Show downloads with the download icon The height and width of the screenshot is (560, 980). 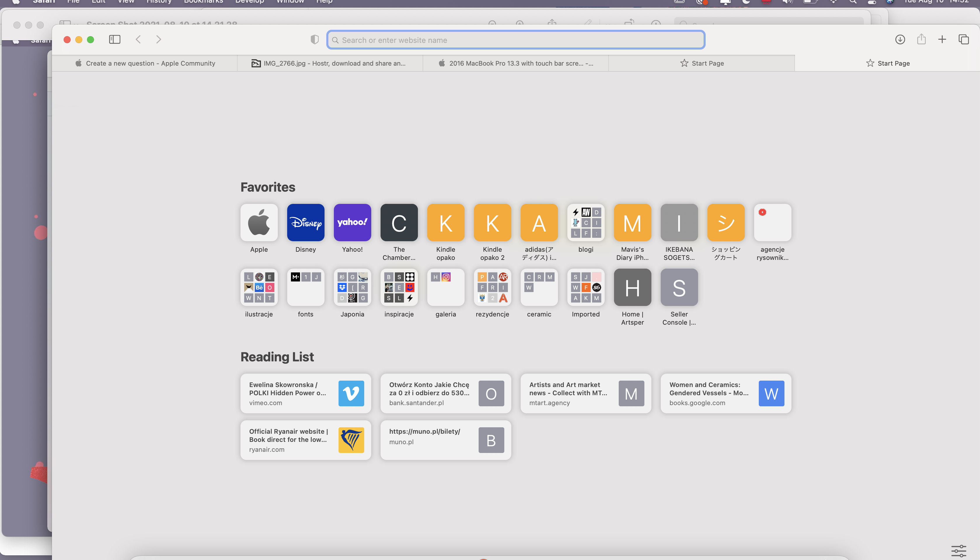[x=899, y=40]
